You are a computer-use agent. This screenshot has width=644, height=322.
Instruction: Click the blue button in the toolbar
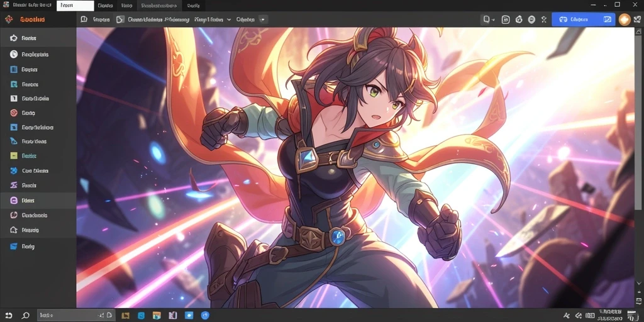click(583, 19)
